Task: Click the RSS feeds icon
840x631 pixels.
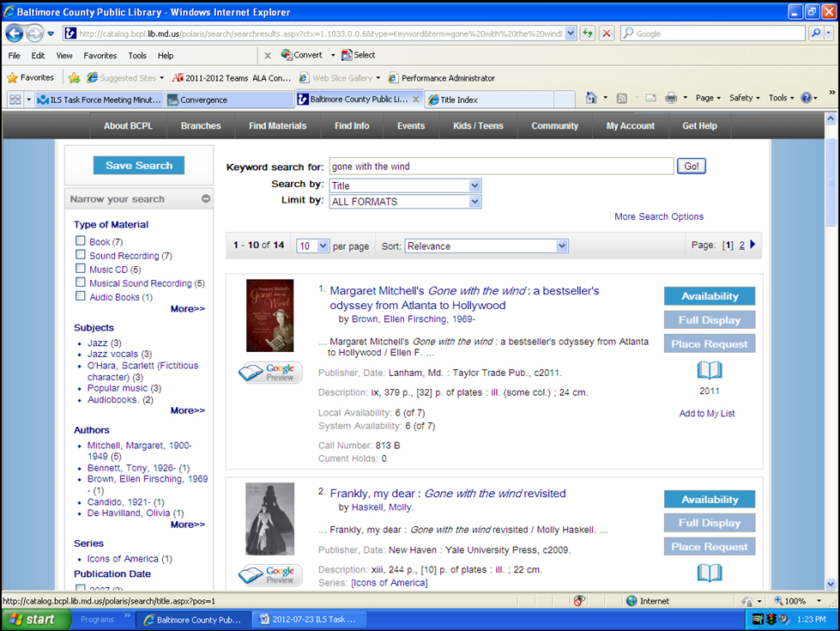Action: click(x=621, y=98)
